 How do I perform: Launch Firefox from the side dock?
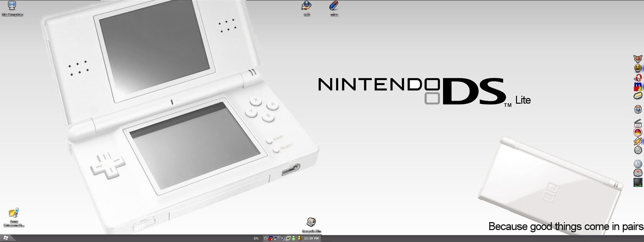click(x=638, y=59)
